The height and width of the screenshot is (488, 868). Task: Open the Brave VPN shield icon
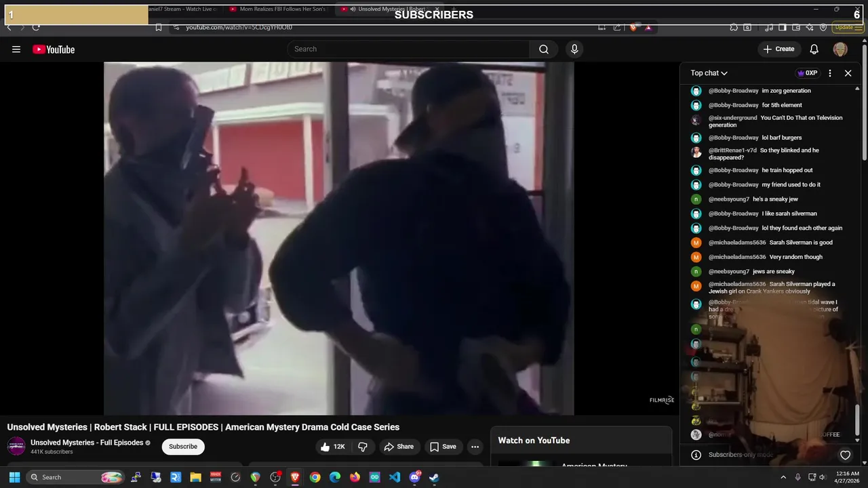(823, 27)
